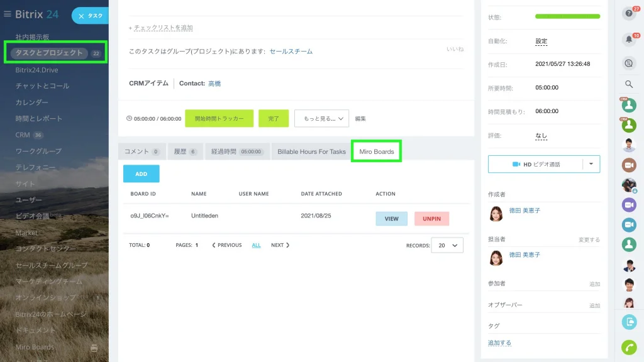
Task: Open the Billable Hours For Tasks tab
Action: click(x=311, y=151)
